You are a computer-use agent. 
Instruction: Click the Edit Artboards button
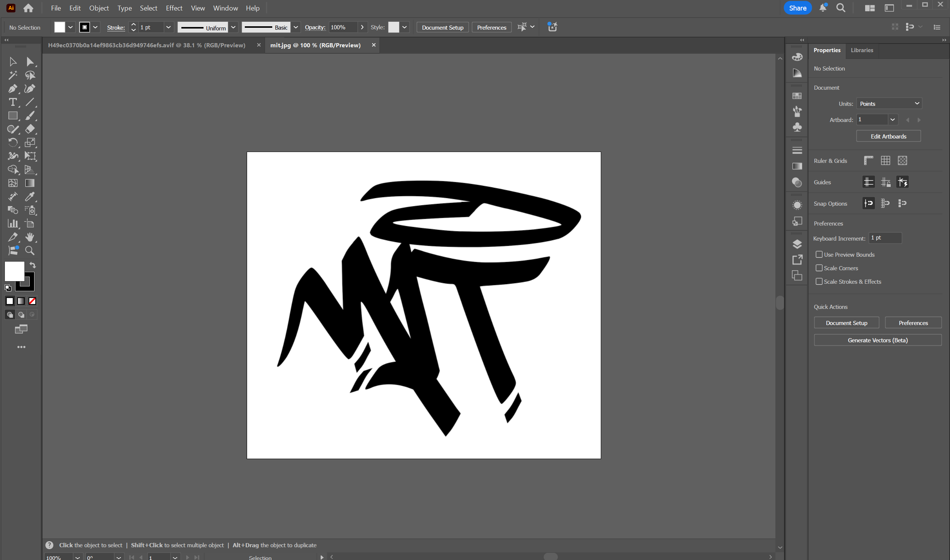[888, 137]
